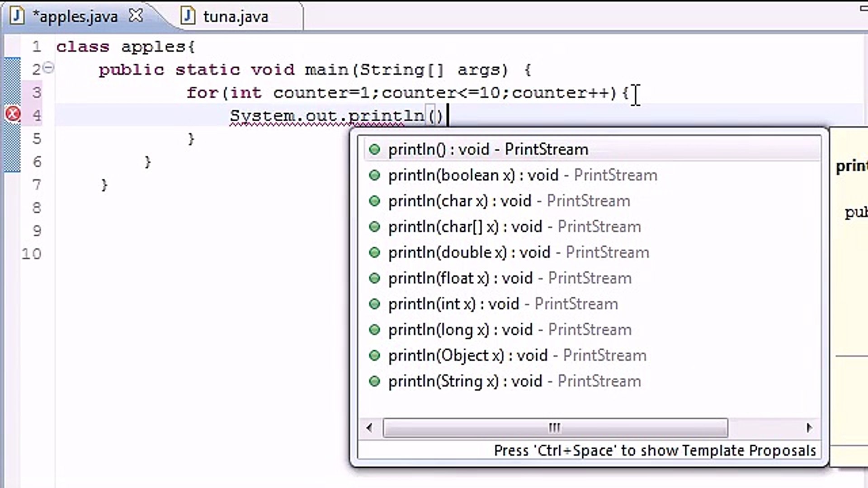Switch to the tuna.java tab

coord(235,15)
